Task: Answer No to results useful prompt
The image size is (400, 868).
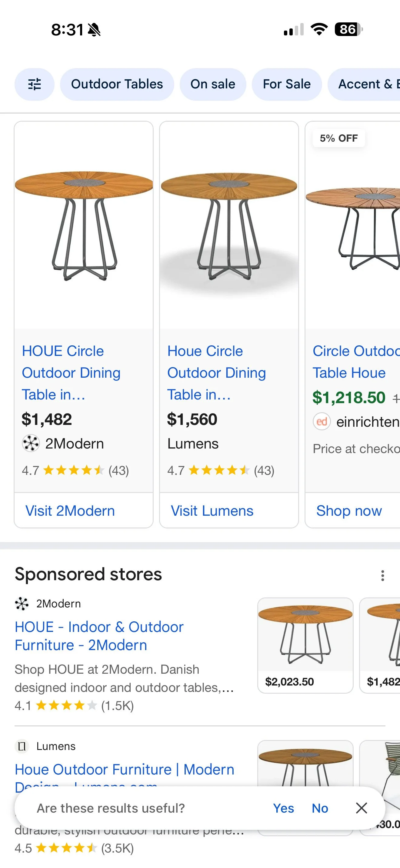Action: tap(320, 808)
